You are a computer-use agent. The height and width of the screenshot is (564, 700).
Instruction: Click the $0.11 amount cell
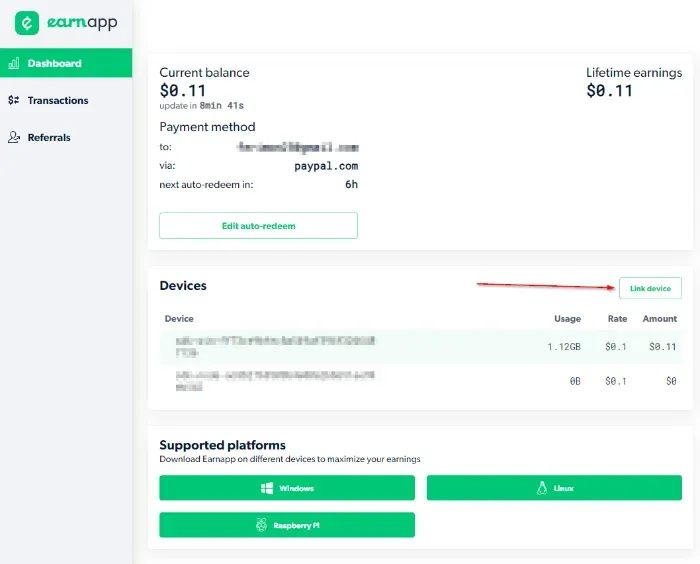pyautogui.click(x=662, y=347)
